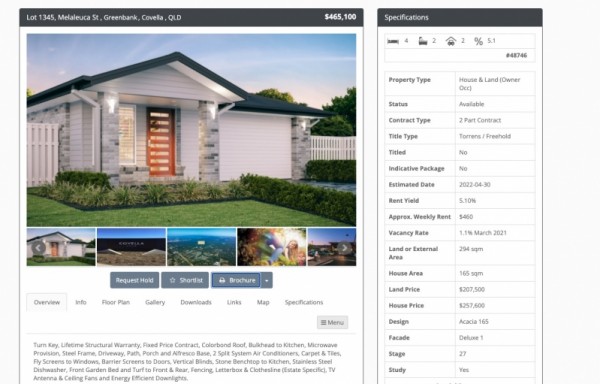Click the bedrooms bed icon
This screenshot has height=384, width=600.
pos(393,41)
